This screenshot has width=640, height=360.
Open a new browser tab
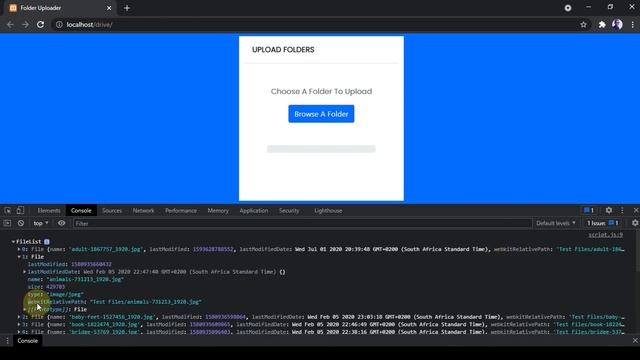(127, 8)
